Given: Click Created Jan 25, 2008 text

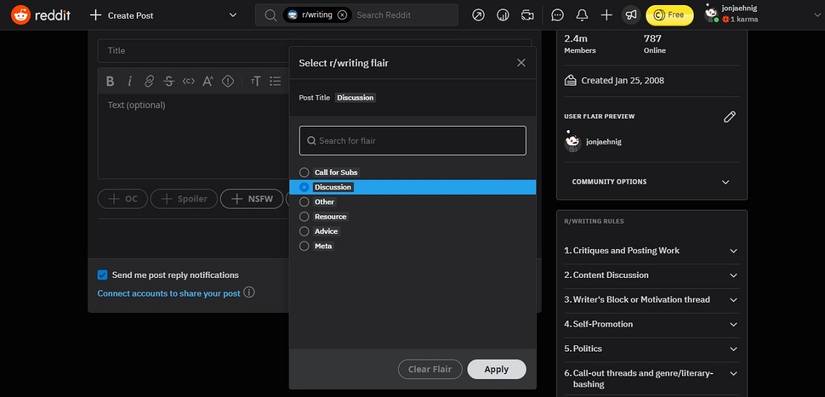Looking at the screenshot, I should (x=622, y=81).
